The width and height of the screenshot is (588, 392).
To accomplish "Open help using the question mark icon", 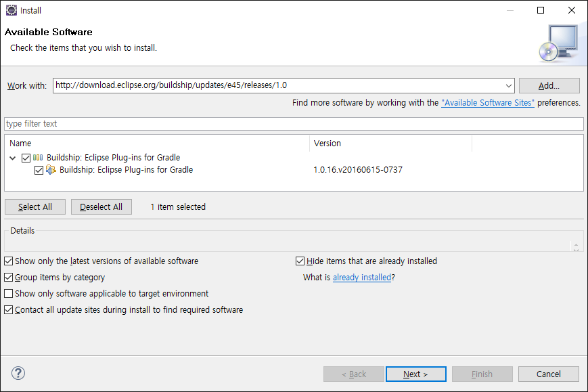I will 18,373.
